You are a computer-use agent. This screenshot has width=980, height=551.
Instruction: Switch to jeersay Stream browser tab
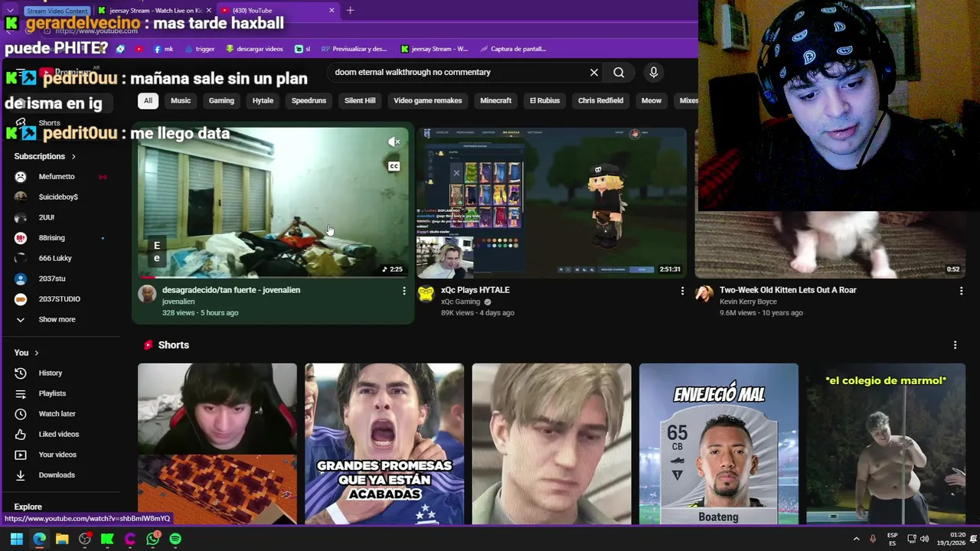tap(153, 11)
